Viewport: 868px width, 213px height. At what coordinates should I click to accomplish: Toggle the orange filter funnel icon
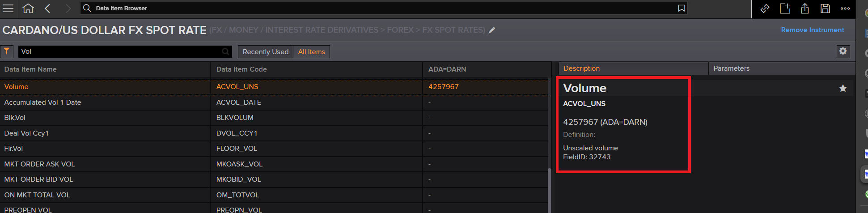pyautogui.click(x=7, y=51)
